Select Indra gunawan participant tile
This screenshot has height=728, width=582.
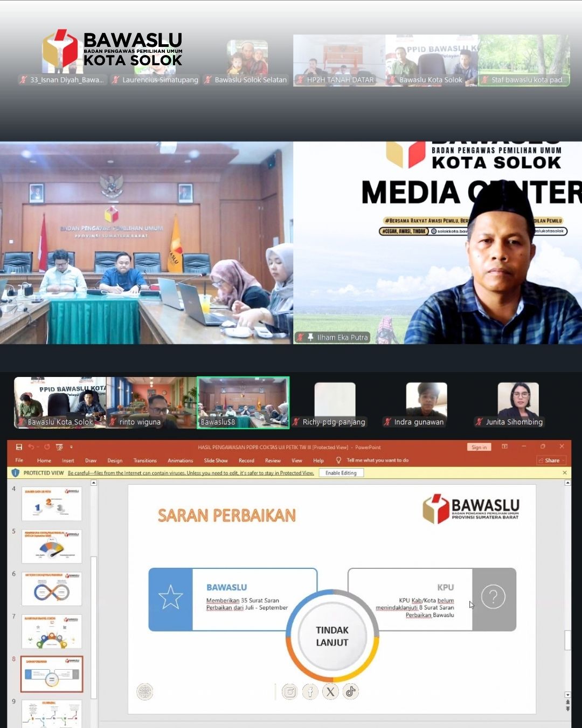[426, 402]
